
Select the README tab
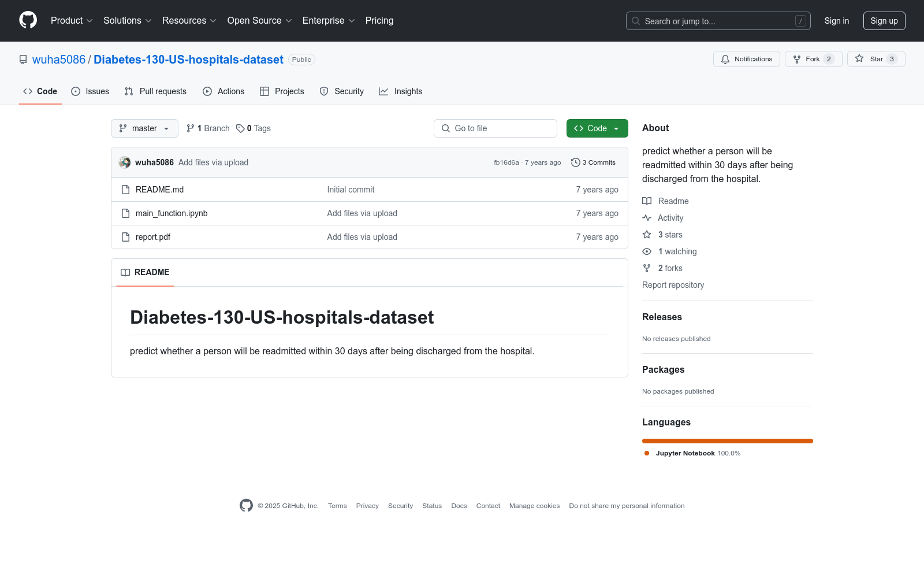[145, 272]
